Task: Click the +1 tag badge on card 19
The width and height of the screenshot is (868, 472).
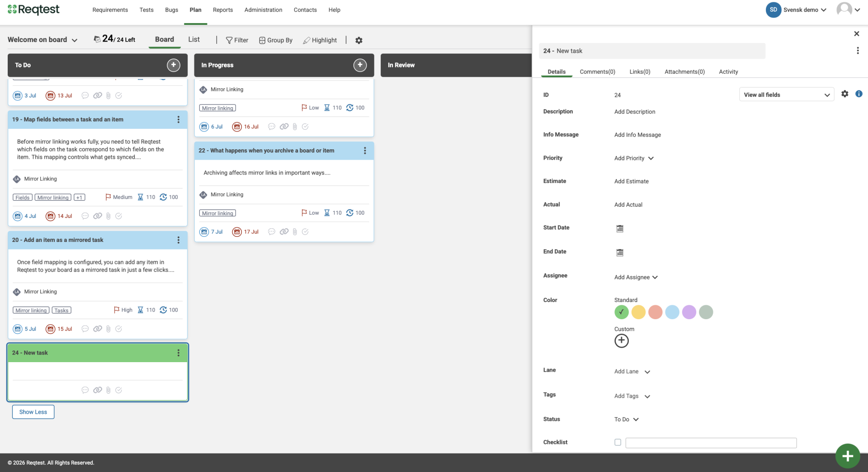Action: [x=80, y=198]
